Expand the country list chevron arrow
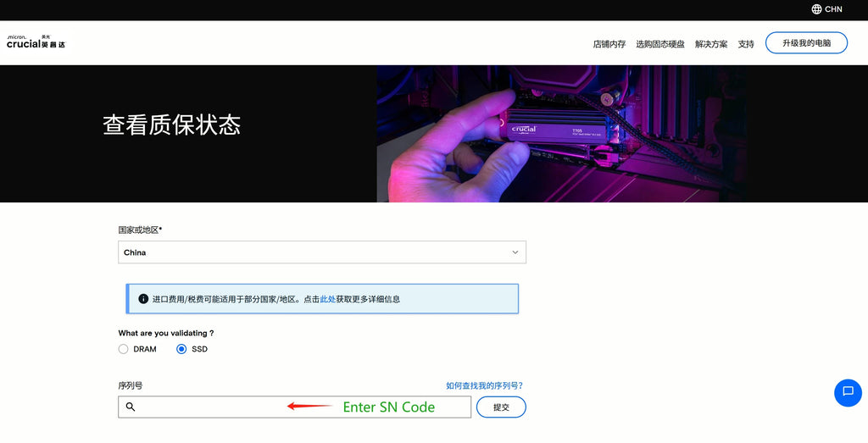 (x=515, y=252)
